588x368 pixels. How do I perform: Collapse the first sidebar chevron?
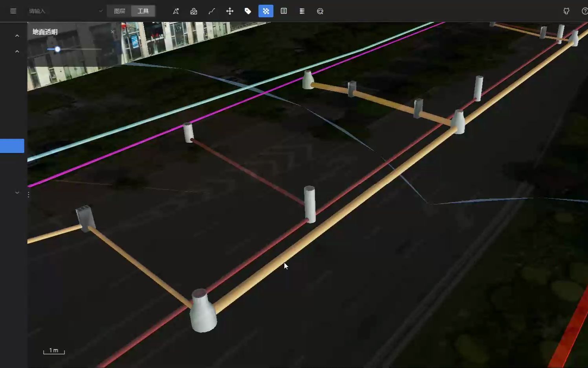coord(17,36)
